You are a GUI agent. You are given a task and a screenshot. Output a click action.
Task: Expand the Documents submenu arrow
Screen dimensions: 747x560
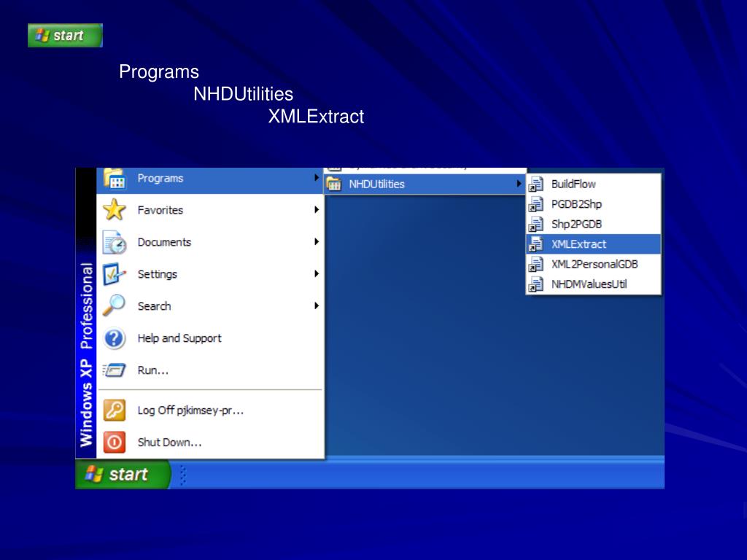[317, 242]
